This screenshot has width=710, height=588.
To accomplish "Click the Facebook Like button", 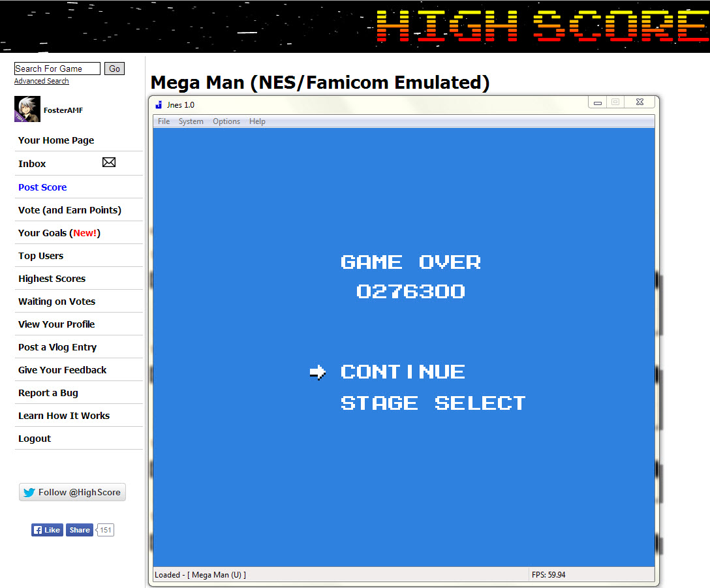I will click(47, 530).
